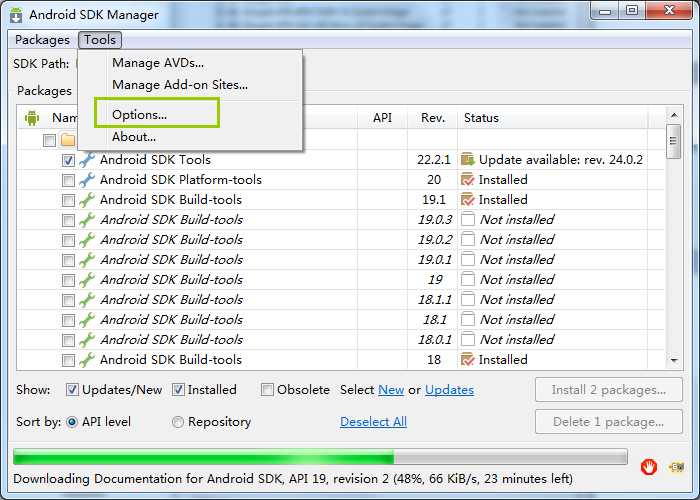Tick checkbox for Build-tools rev 18.0.1
Screen dimensions: 700x500
coord(68,341)
